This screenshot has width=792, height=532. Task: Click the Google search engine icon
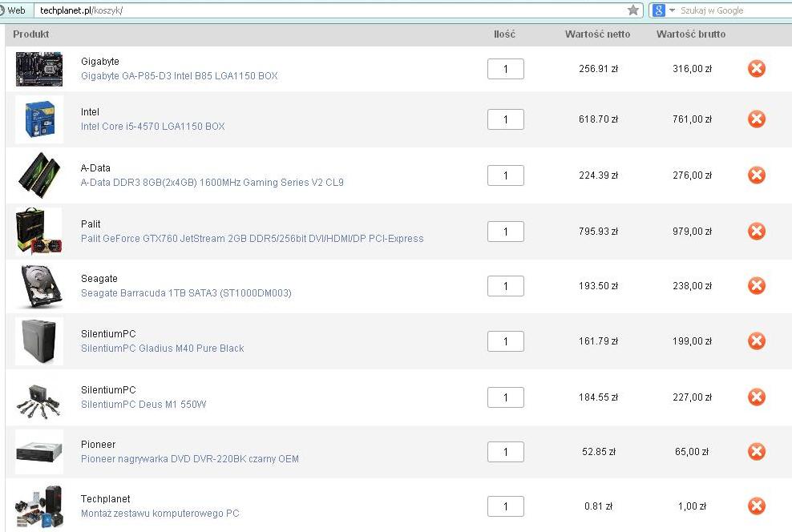pyautogui.click(x=659, y=10)
